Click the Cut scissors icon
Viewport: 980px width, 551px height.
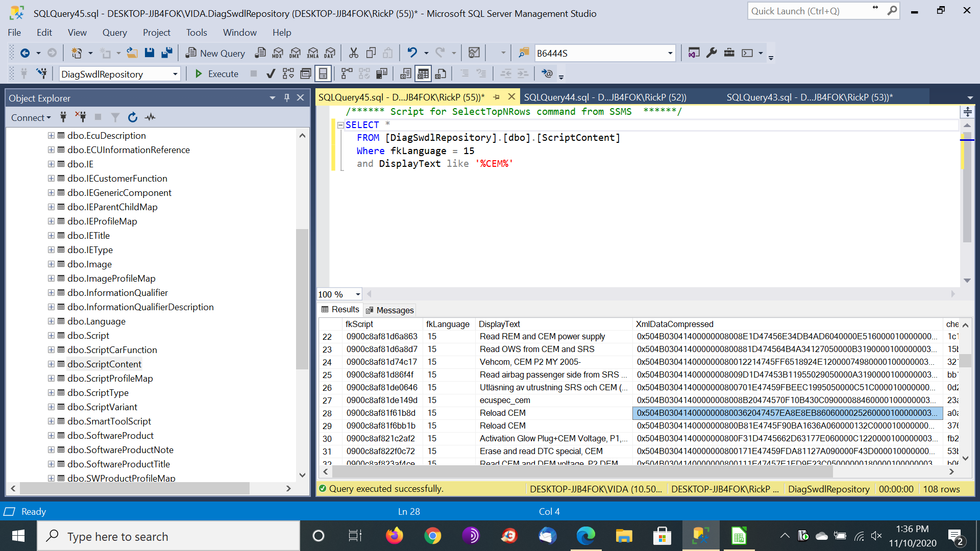point(353,53)
